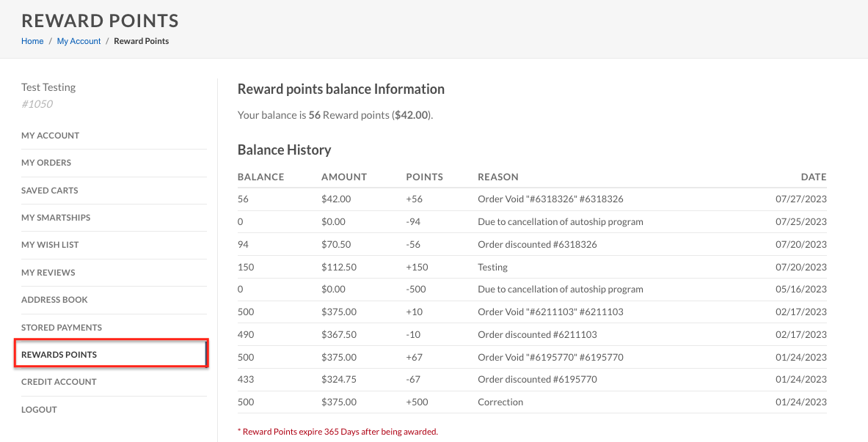Image resolution: width=868 pixels, height=442 pixels.
Task: Click the Order Void #6318326 history entry
Action: [x=550, y=199]
